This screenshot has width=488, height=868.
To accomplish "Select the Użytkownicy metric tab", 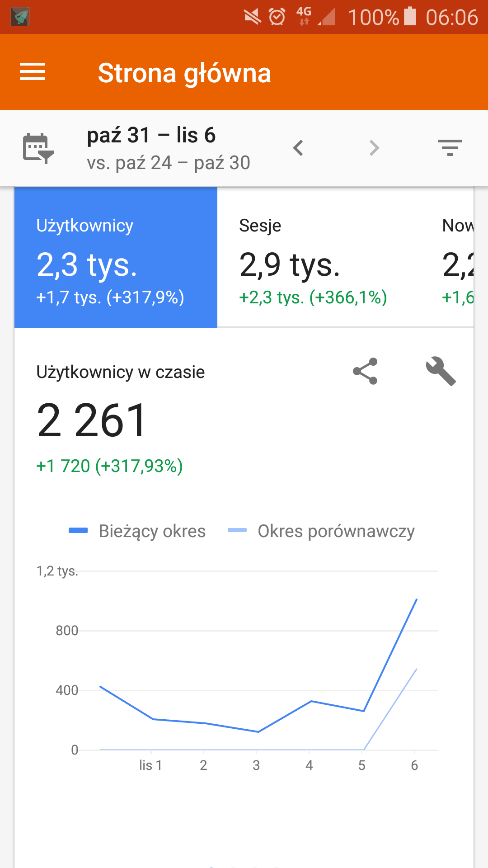I will tap(116, 257).
